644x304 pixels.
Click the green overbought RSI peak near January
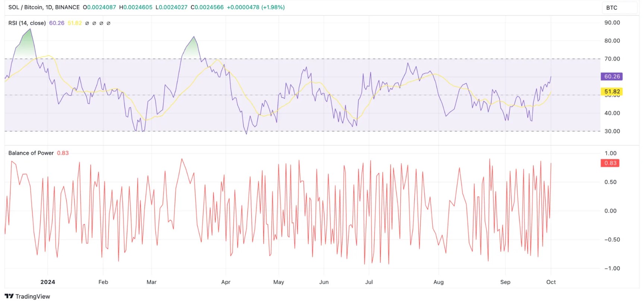(27, 45)
